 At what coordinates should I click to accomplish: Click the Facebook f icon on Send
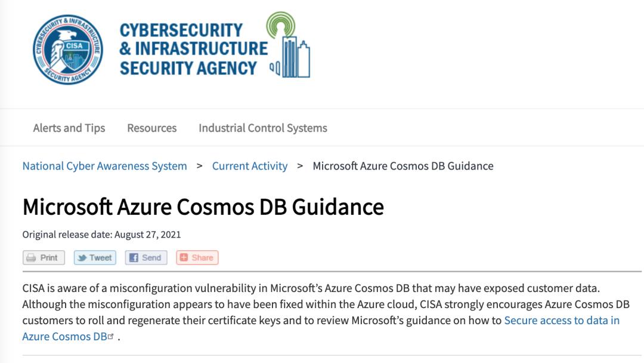(x=134, y=258)
